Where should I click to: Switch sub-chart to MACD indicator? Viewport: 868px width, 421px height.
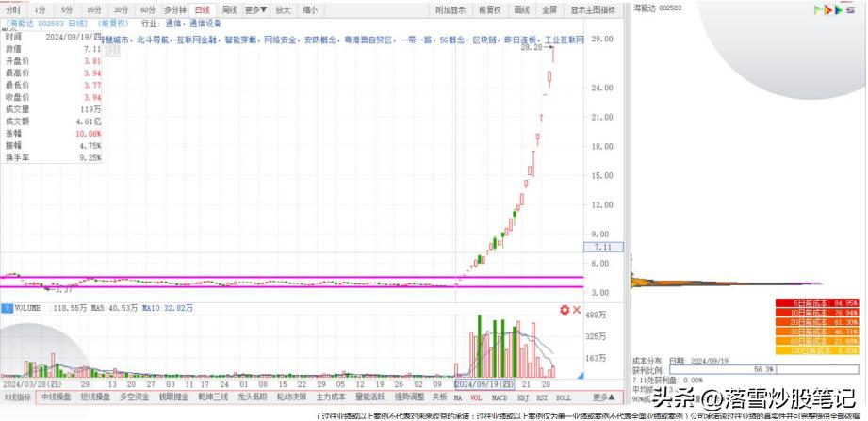500,397
